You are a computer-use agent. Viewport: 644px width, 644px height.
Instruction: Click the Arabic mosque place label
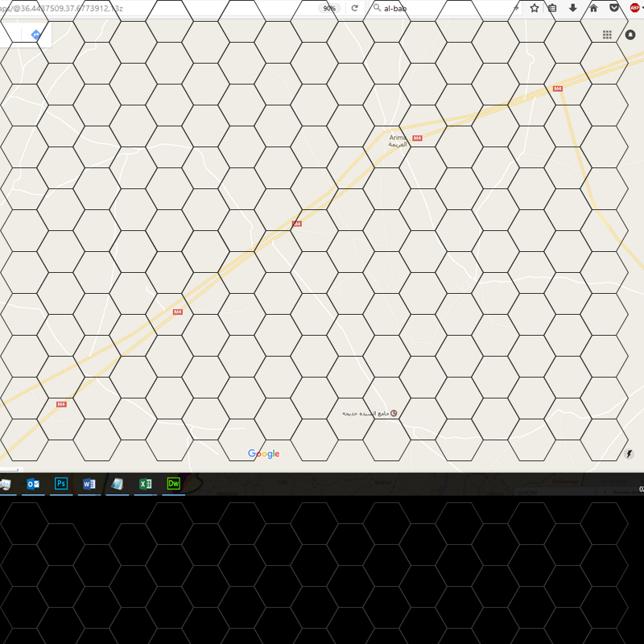(x=365, y=414)
